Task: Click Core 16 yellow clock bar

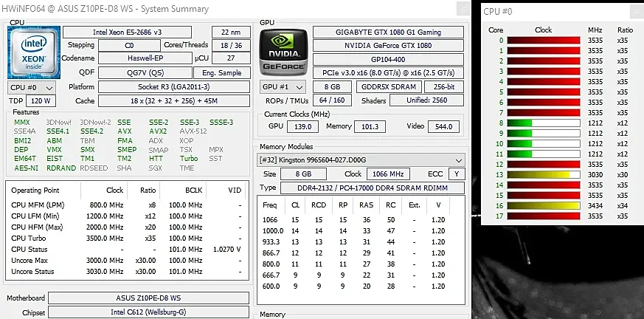Action: tap(544, 205)
